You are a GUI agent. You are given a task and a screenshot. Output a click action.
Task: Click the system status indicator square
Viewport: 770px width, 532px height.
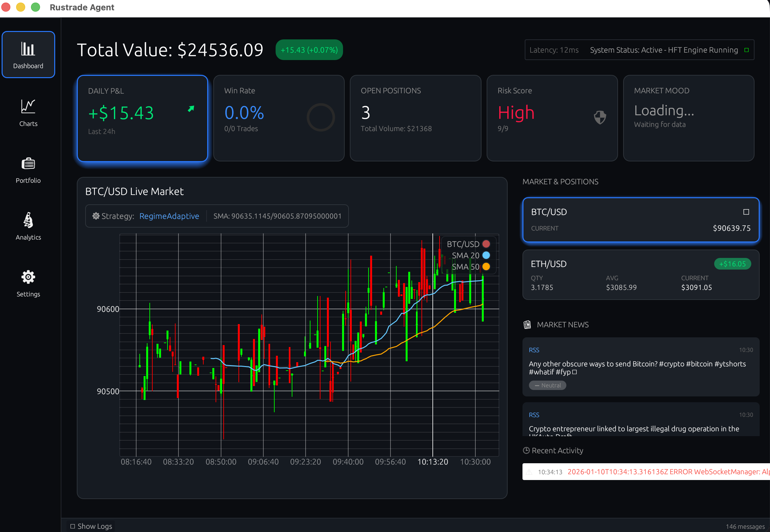746,50
